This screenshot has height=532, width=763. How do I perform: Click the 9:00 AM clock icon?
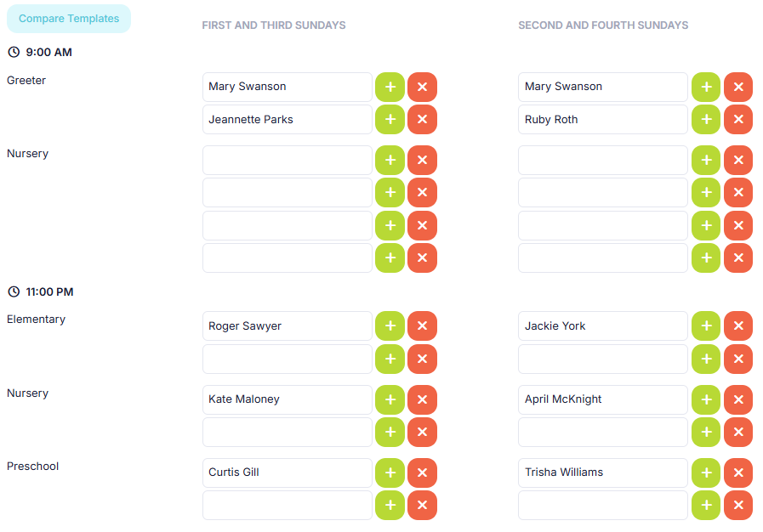(x=14, y=53)
